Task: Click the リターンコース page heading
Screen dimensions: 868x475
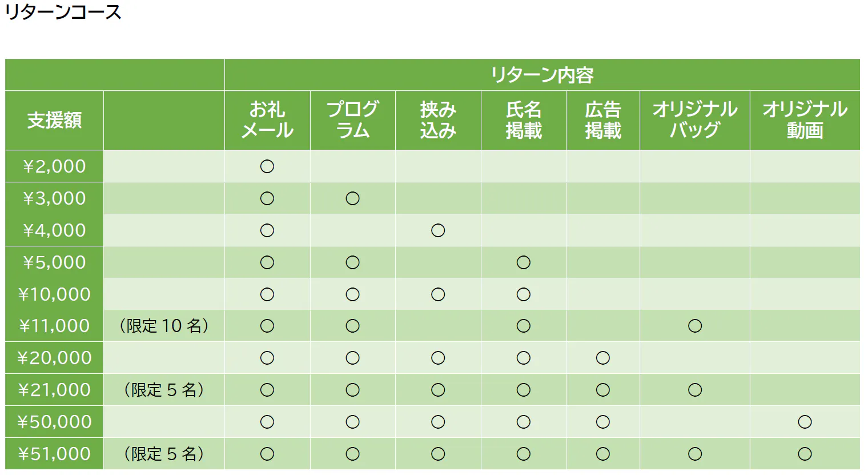Action: tap(63, 13)
